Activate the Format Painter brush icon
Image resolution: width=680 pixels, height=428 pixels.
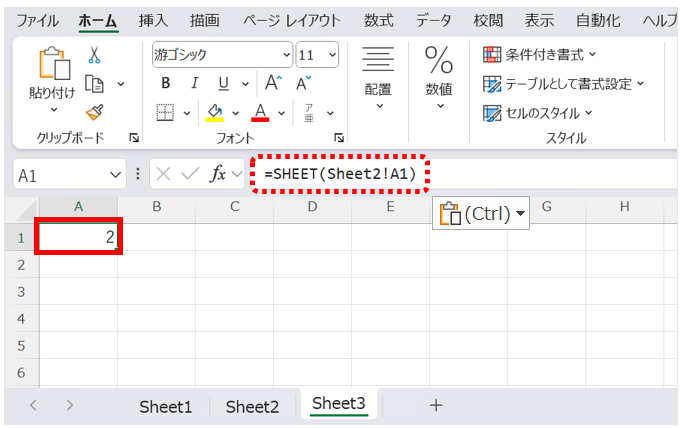(95, 112)
